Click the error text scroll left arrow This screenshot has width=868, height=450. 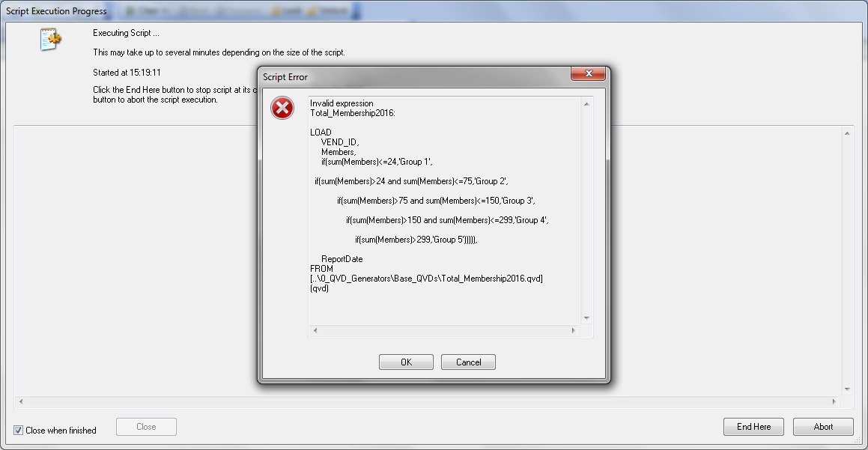(315, 330)
